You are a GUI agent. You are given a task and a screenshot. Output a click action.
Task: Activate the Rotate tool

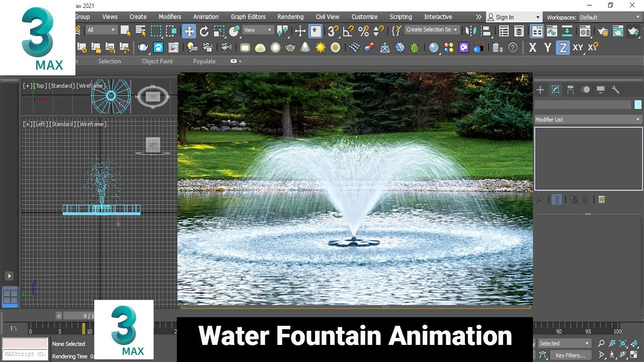204,32
